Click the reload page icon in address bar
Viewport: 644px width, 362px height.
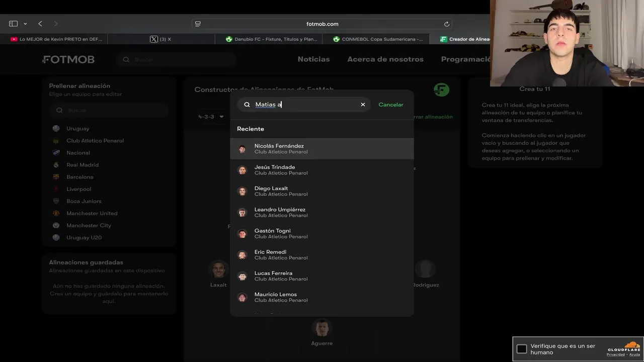coord(446,24)
